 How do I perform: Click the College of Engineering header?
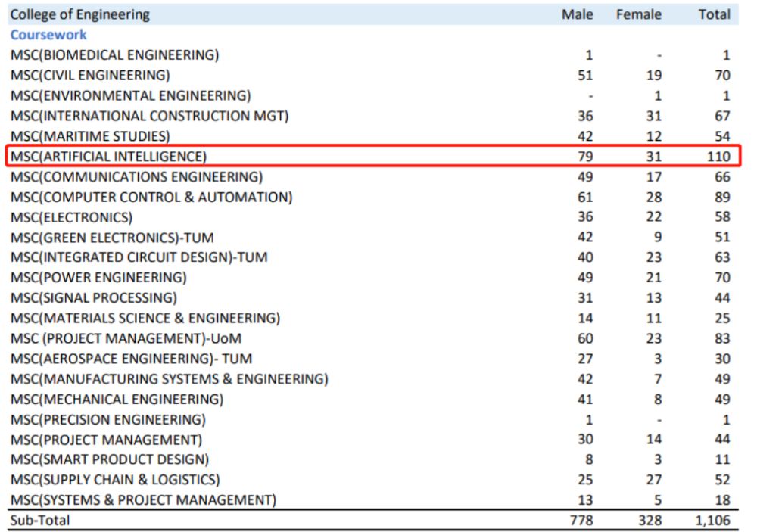pos(79,14)
